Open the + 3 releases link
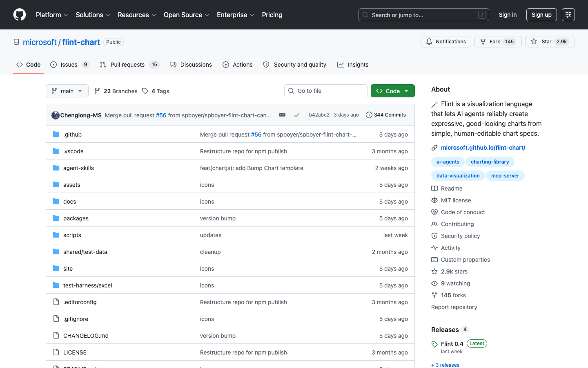588x368 pixels. [445, 365]
